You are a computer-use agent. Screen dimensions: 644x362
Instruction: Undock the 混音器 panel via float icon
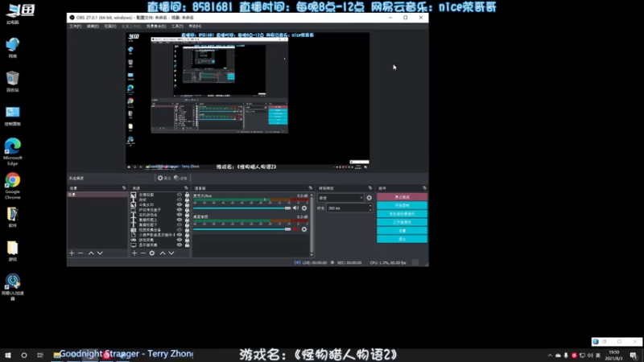point(311,188)
